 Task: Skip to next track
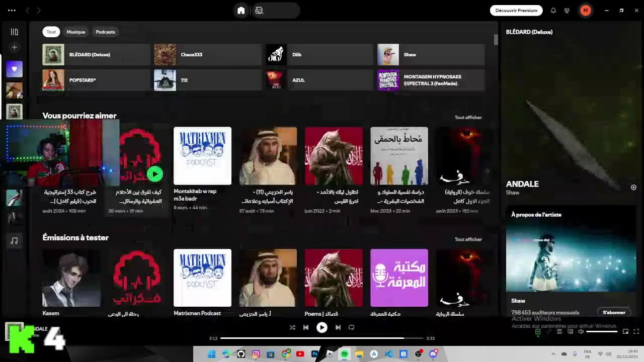[x=338, y=327]
